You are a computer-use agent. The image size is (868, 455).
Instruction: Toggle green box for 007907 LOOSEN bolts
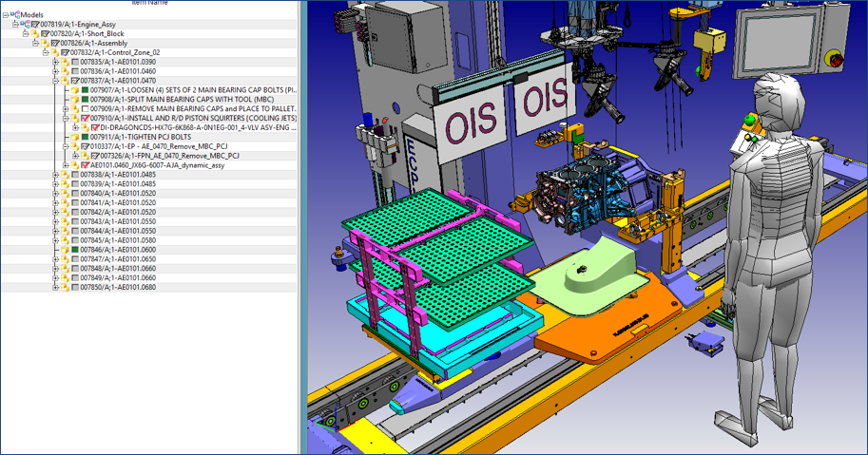coord(86,90)
